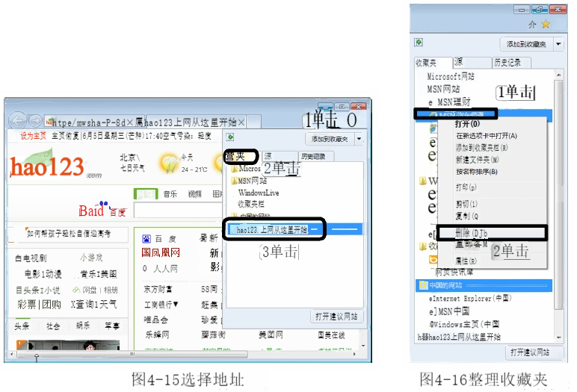
Task: Click the horizontal scrollbar of the browser page
Action: click(x=132, y=354)
